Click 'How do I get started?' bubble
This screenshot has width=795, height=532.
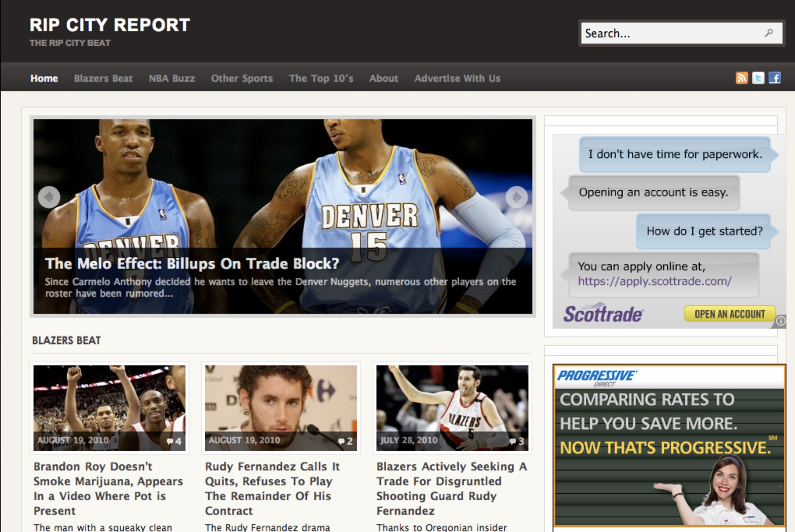click(704, 232)
